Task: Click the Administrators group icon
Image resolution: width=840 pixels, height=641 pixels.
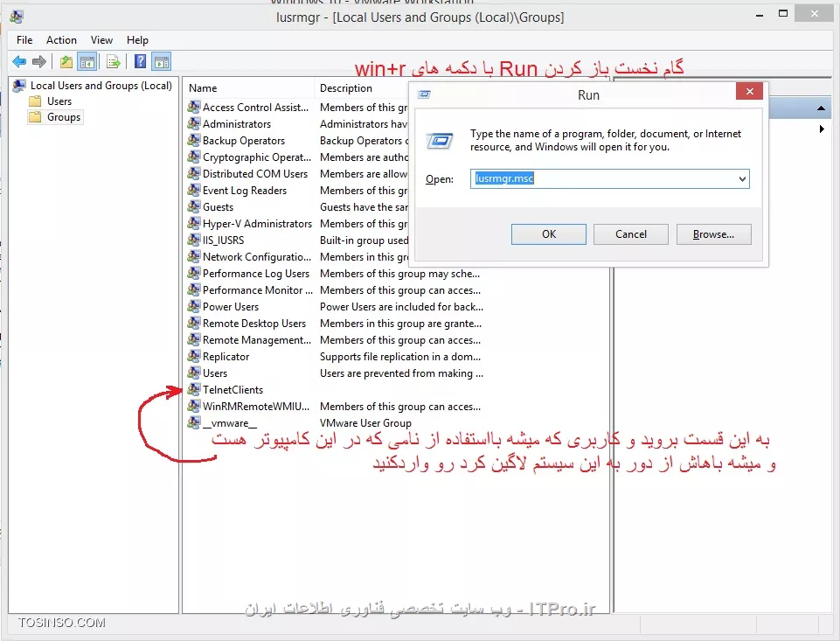Action: click(194, 124)
